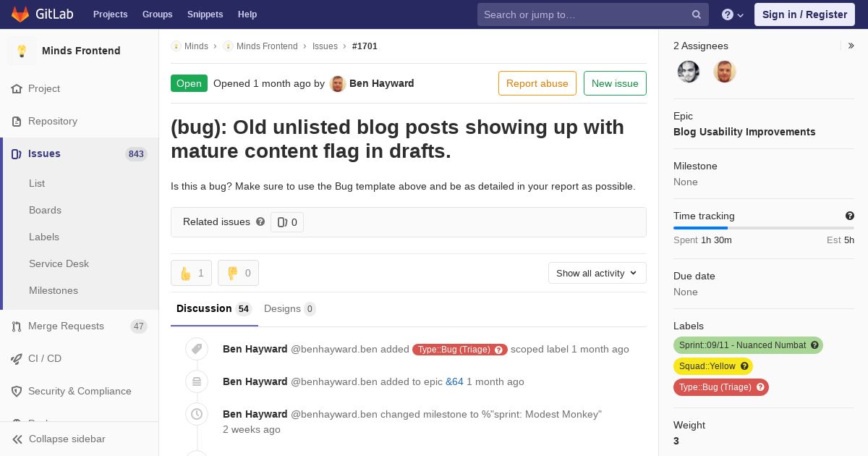Click the help icon on the Sprint::09/11 label
Screen dimensions: 868x456
[x=814, y=345]
